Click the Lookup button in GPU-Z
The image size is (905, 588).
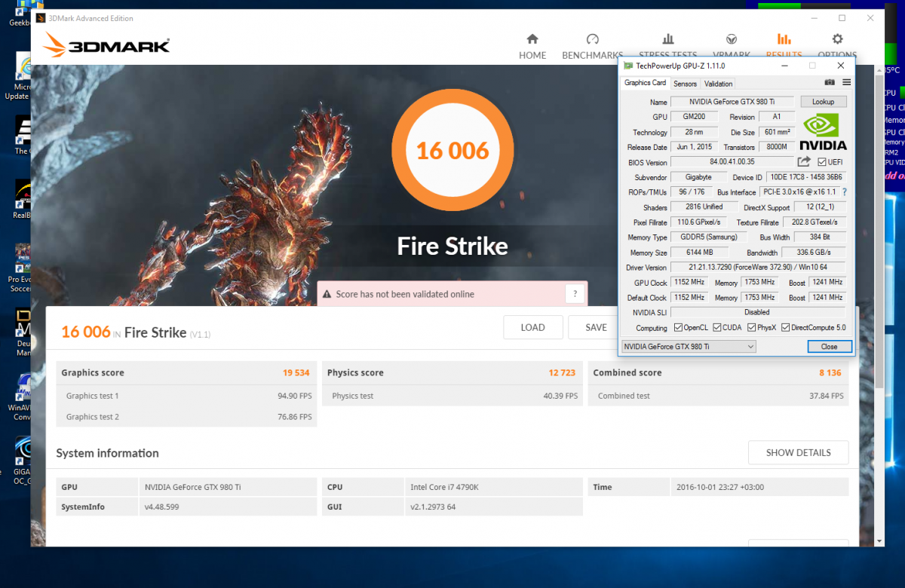[x=823, y=102]
